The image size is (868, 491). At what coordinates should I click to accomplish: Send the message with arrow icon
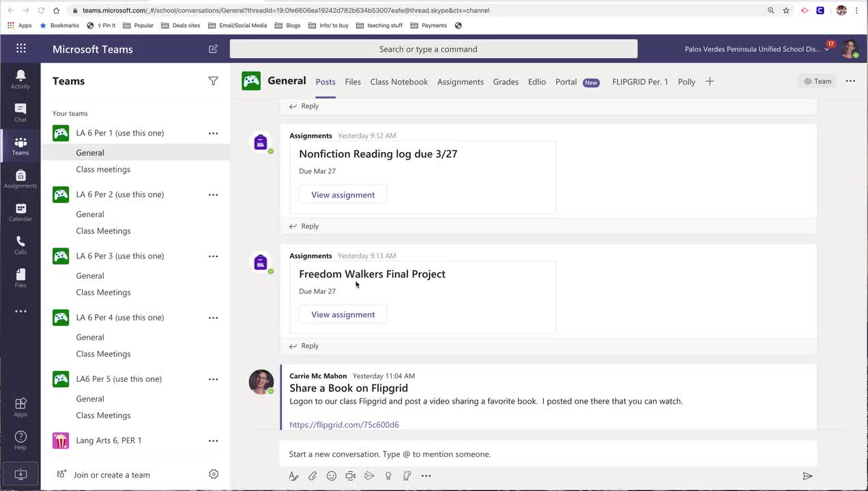point(807,476)
